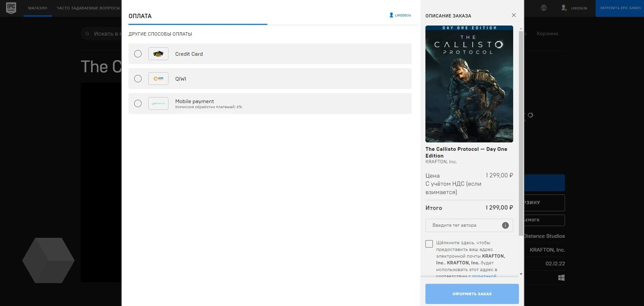The image size is (644, 306).
Task: Click the Mobile payment logo icon
Action: (x=158, y=103)
